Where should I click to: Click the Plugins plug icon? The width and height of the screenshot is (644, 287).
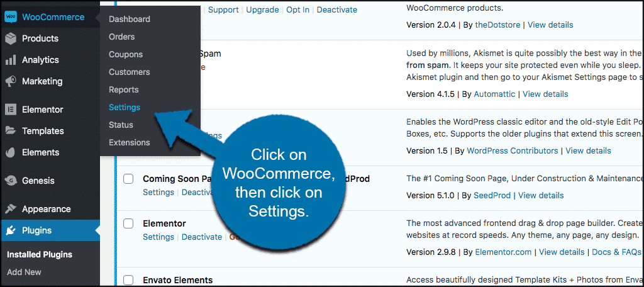[x=11, y=230]
